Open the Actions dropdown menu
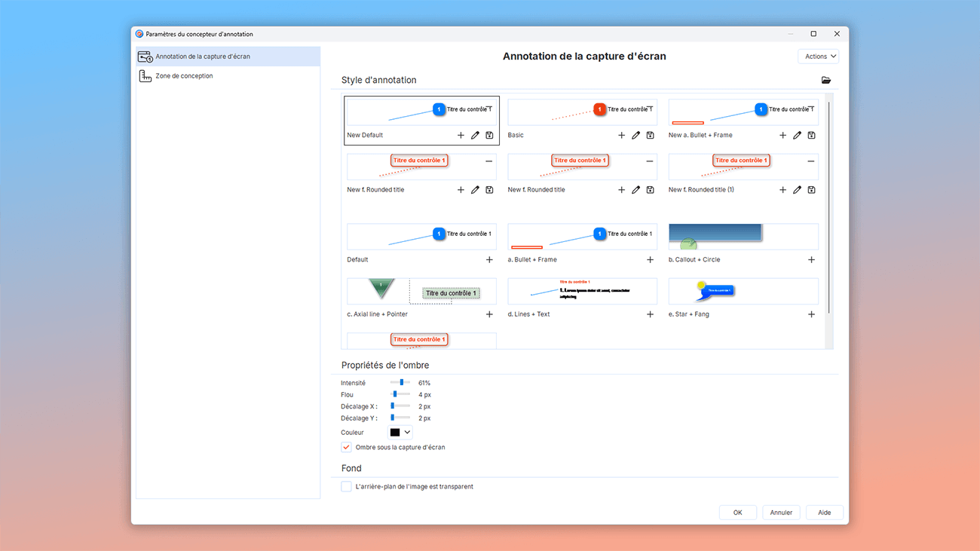The width and height of the screenshot is (980, 551). pyautogui.click(x=818, y=56)
